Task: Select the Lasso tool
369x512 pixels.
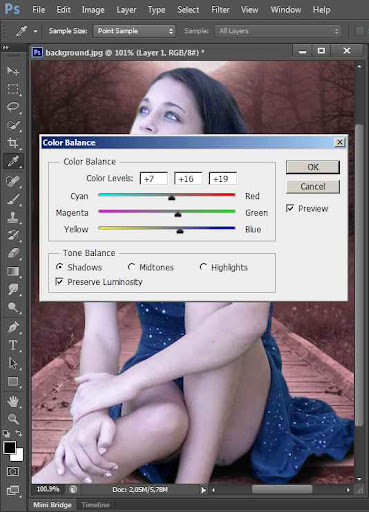Action: pos(13,107)
